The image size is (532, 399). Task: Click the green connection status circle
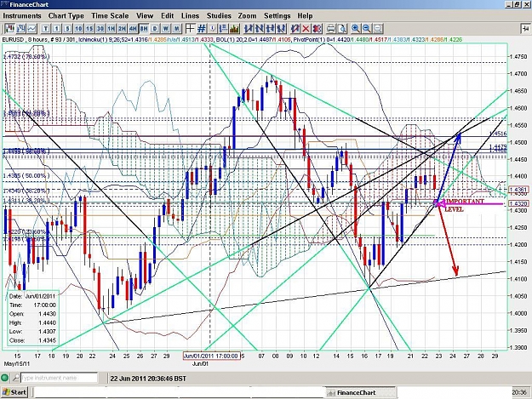point(5,378)
